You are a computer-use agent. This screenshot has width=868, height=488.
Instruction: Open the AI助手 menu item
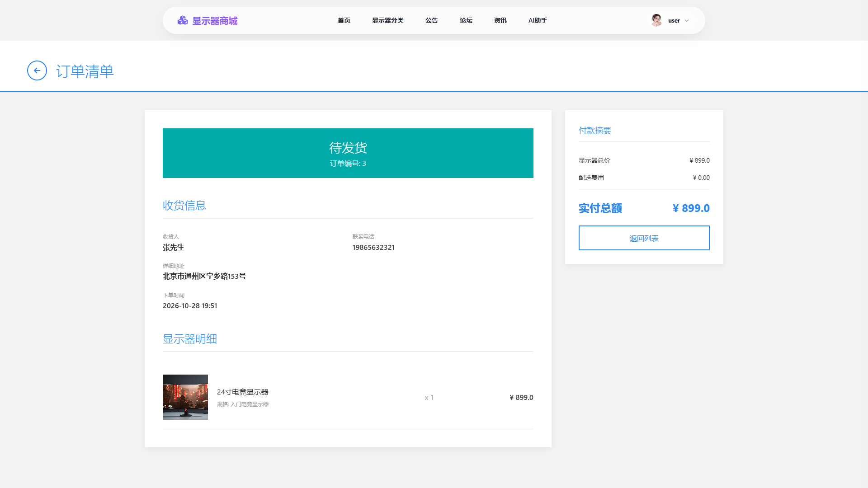538,20
